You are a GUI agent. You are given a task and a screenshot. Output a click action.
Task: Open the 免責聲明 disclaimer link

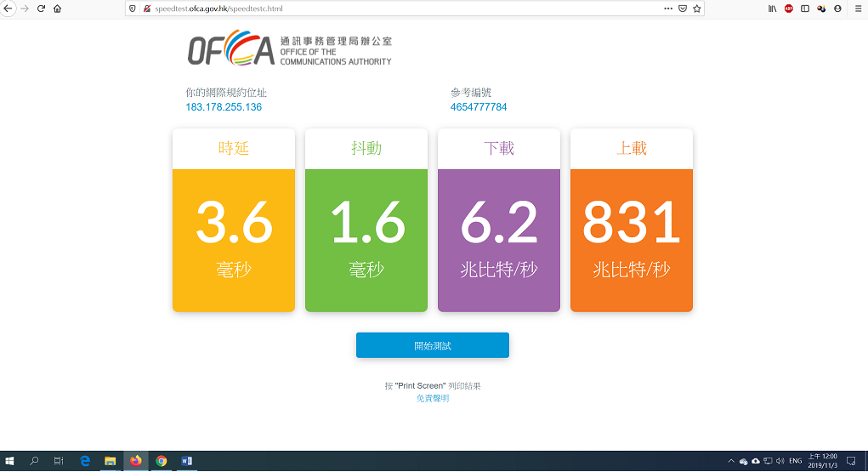(433, 398)
